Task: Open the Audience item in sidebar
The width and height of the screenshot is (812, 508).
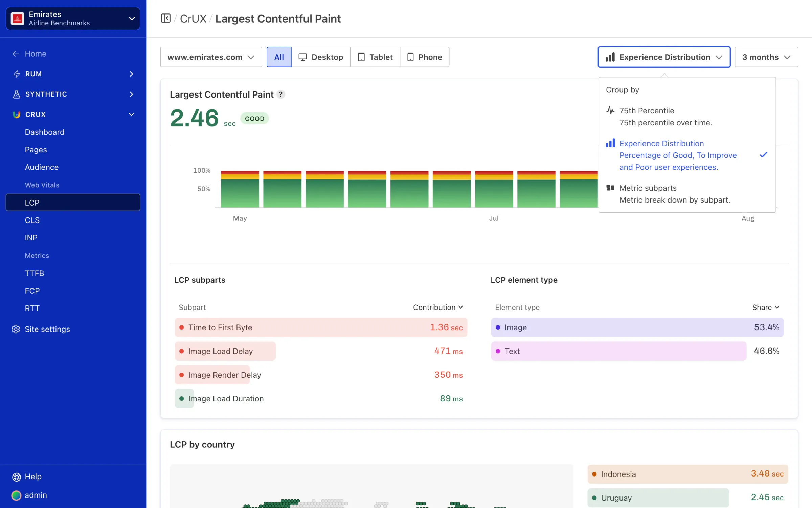Action: (42, 167)
